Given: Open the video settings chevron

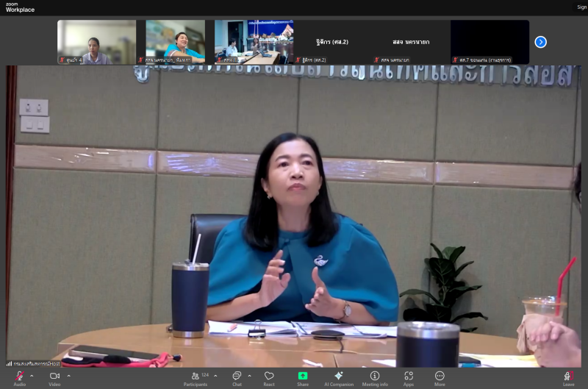Looking at the screenshot, I should (x=68, y=376).
